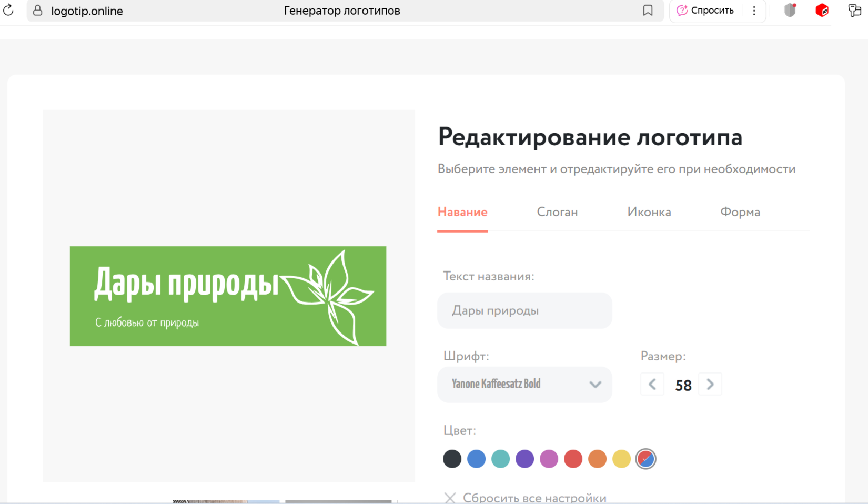Click the browser reload page icon
This screenshot has height=504, width=868.
(x=8, y=10)
